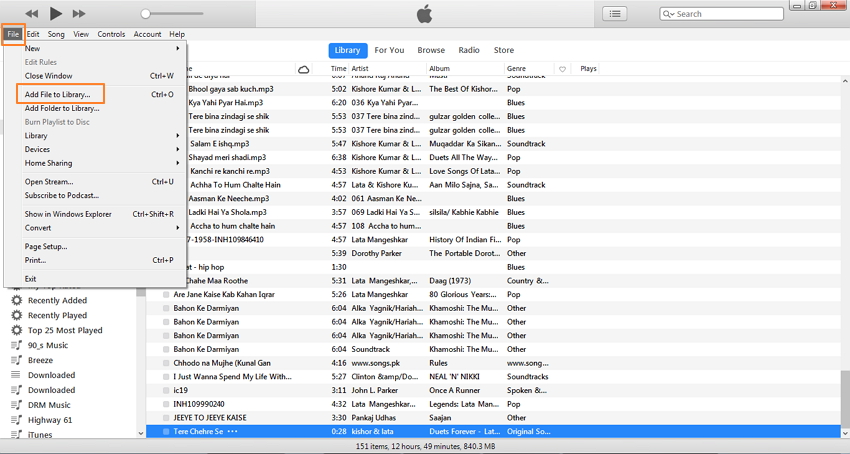Toggle checkbox for Are Jane Kaise Kab Kahan Iqrar
This screenshot has width=850, height=454.
pos(166,295)
